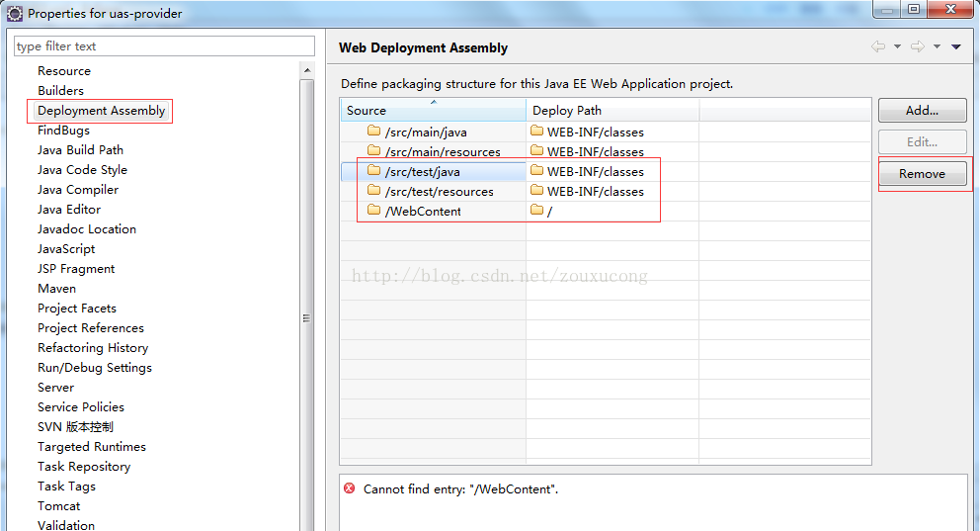Screen dimensions: 980x531
Task: Open Server properties page
Action: [x=55, y=388]
